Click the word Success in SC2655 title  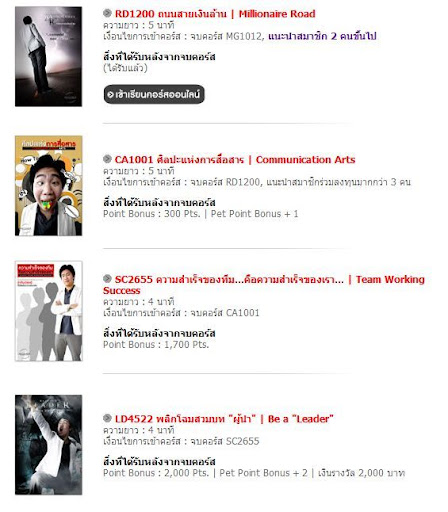122,291
